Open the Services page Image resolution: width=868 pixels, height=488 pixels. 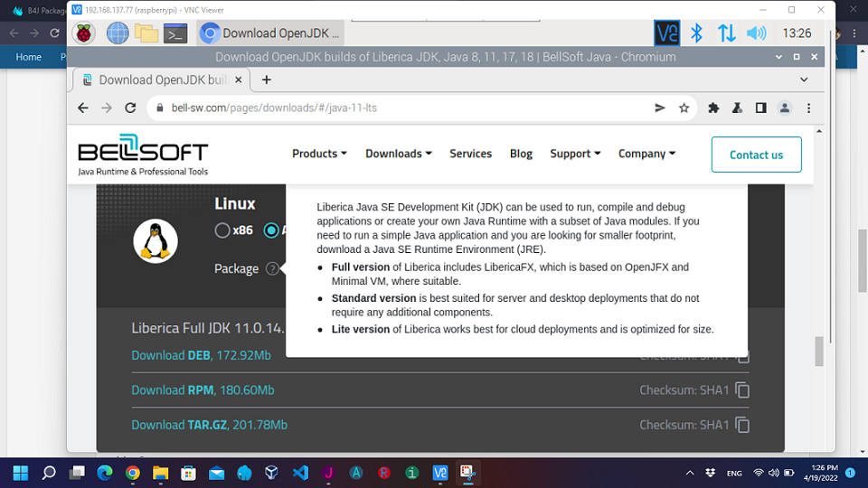pyautogui.click(x=470, y=154)
